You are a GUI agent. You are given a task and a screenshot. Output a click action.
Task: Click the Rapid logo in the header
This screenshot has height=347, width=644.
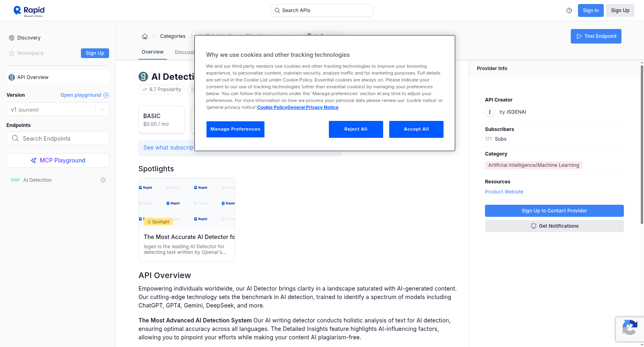pyautogui.click(x=29, y=11)
